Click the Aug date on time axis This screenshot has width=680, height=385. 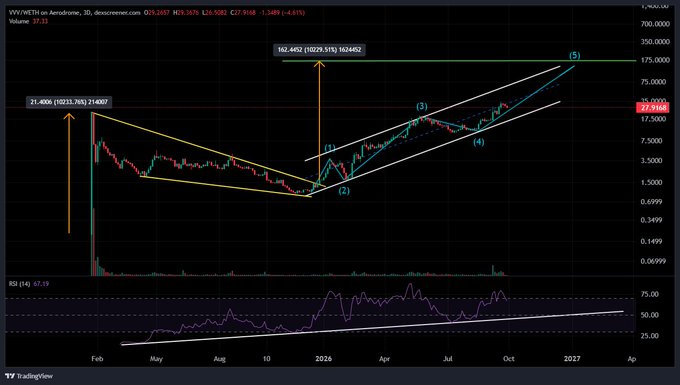[220, 359]
